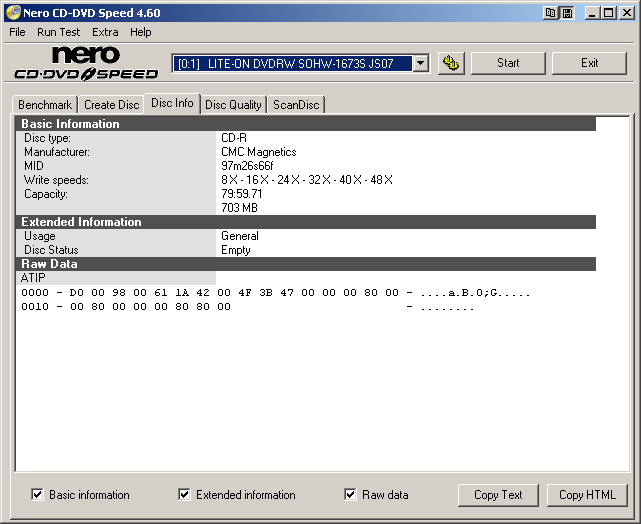Disable the Raw data checkbox
This screenshot has height=524, width=641.
(x=350, y=494)
